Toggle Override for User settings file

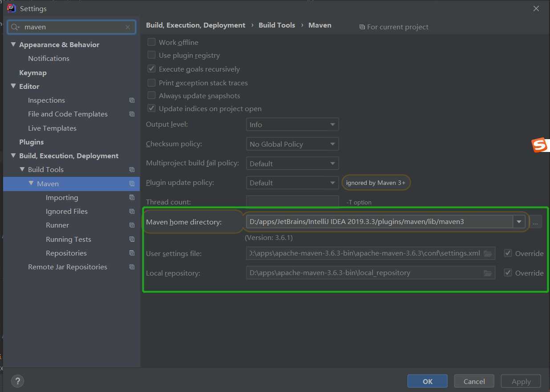click(508, 253)
